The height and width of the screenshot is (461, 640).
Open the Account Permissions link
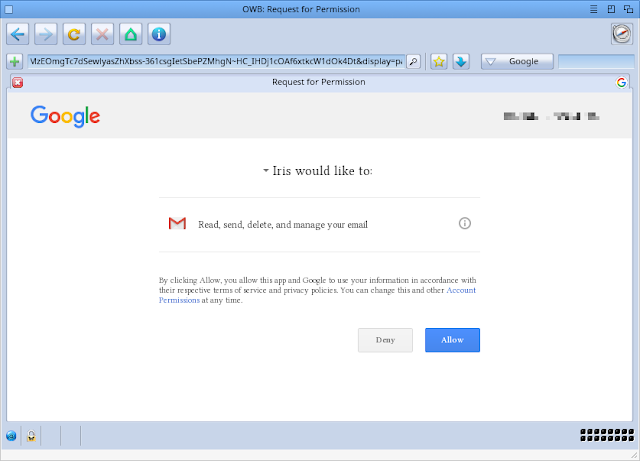pyautogui.click(x=461, y=290)
